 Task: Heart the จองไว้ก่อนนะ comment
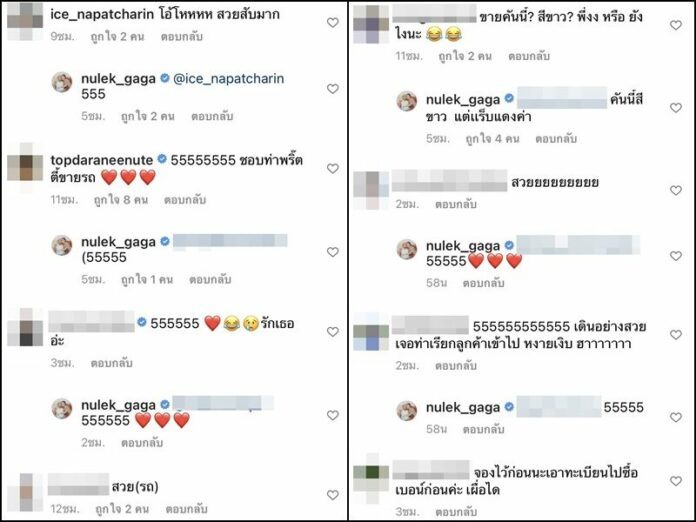coord(676,481)
